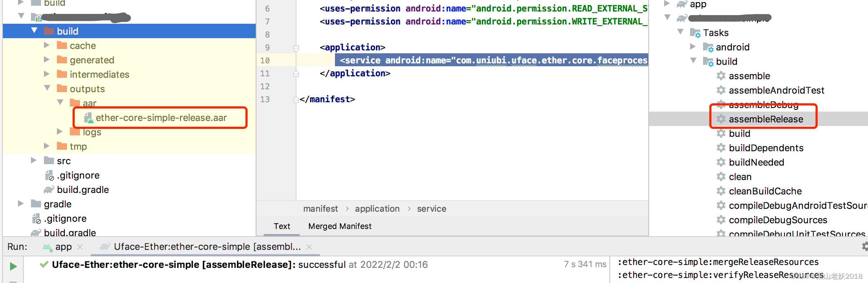The width and height of the screenshot is (868, 283).
Task: Collapse the outputs folder arrow
Action: [x=47, y=88]
